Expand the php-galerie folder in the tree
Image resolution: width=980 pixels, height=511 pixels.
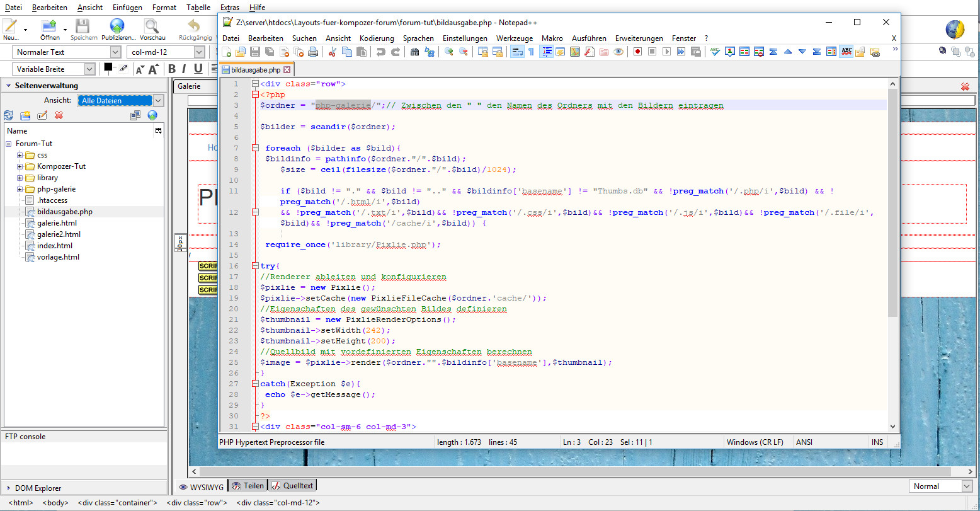[x=20, y=189]
